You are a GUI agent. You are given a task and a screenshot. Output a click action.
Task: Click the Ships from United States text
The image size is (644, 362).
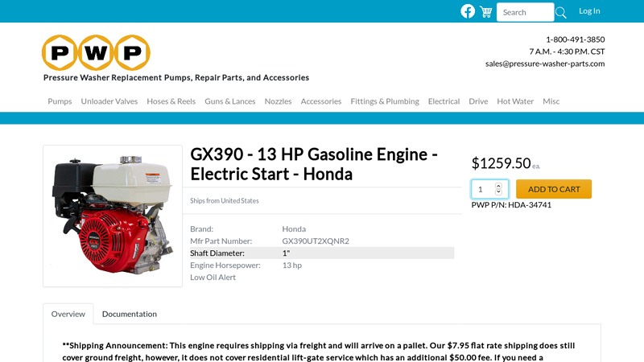[225, 200]
